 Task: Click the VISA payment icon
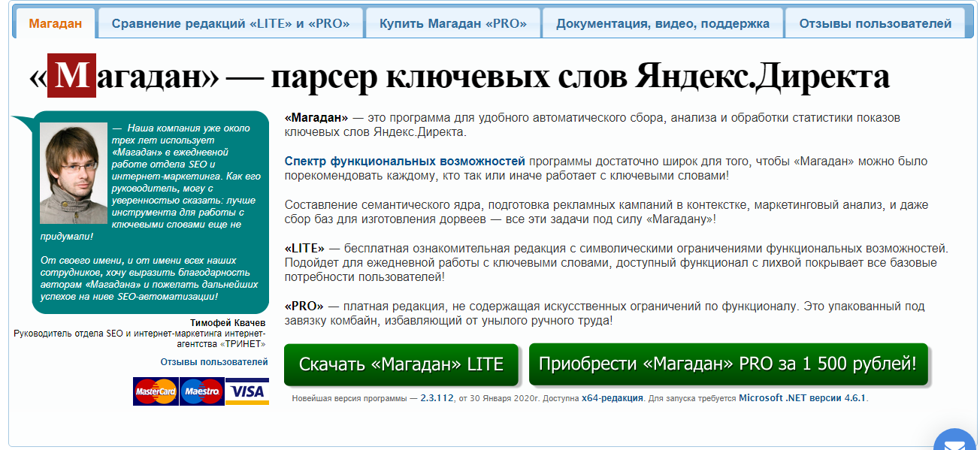tap(248, 392)
